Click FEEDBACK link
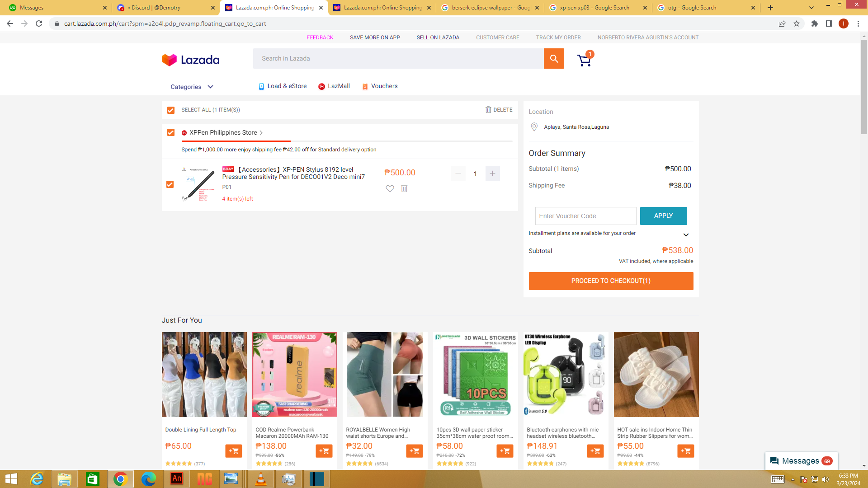 (320, 38)
